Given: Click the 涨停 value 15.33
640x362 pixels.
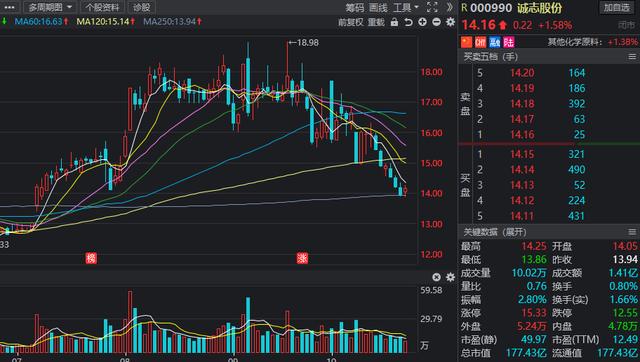Looking at the screenshot, I should [x=534, y=313].
